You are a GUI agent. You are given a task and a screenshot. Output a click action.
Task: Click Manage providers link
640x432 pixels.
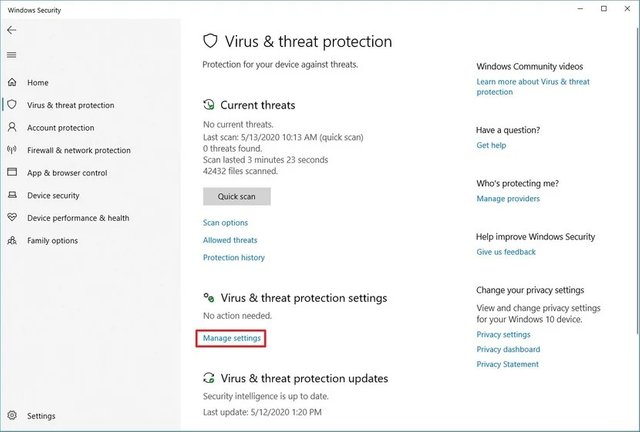click(508, 199)
